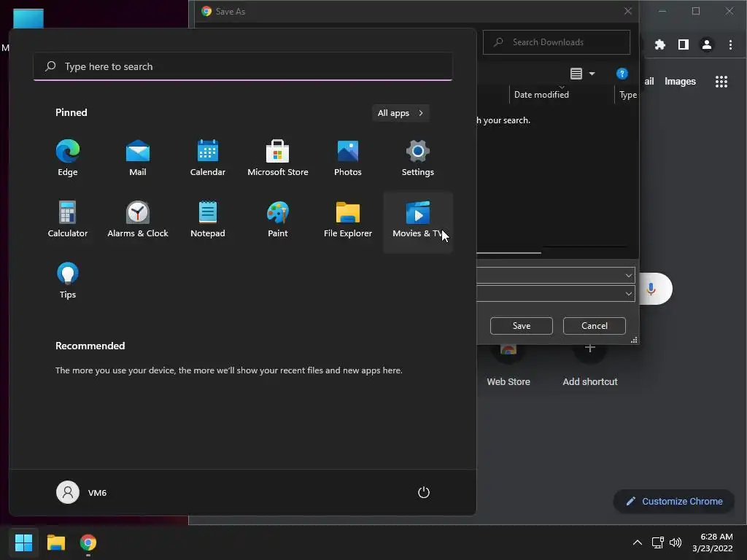Open the VM6 user account menu
This screenshot has width=747, height=560.
click(x=82, y=492)
